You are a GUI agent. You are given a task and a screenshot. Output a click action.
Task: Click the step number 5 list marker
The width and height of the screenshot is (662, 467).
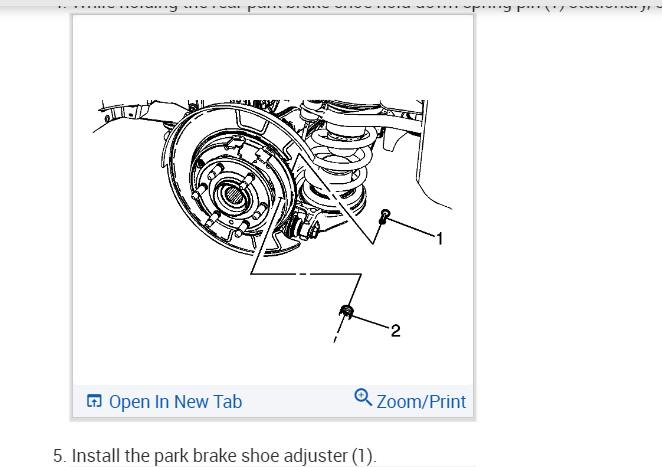point(60,456)
